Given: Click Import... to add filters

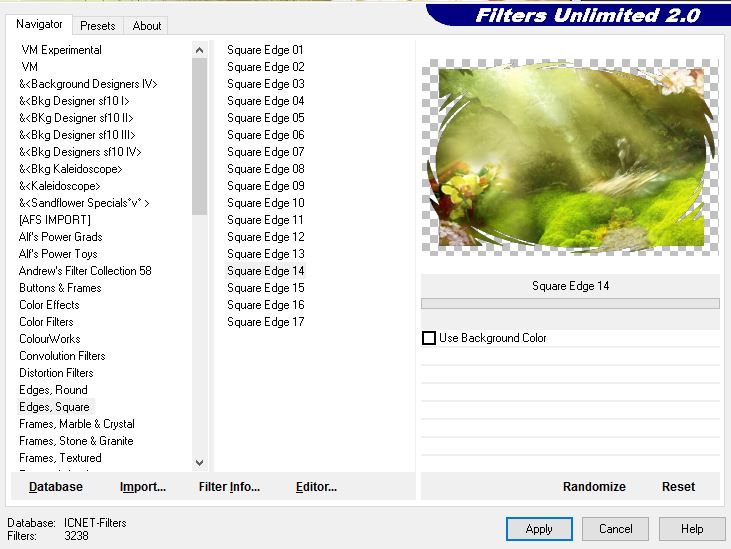Looking at the screenshot, I should pyautogui.click(x=143, y=487).
